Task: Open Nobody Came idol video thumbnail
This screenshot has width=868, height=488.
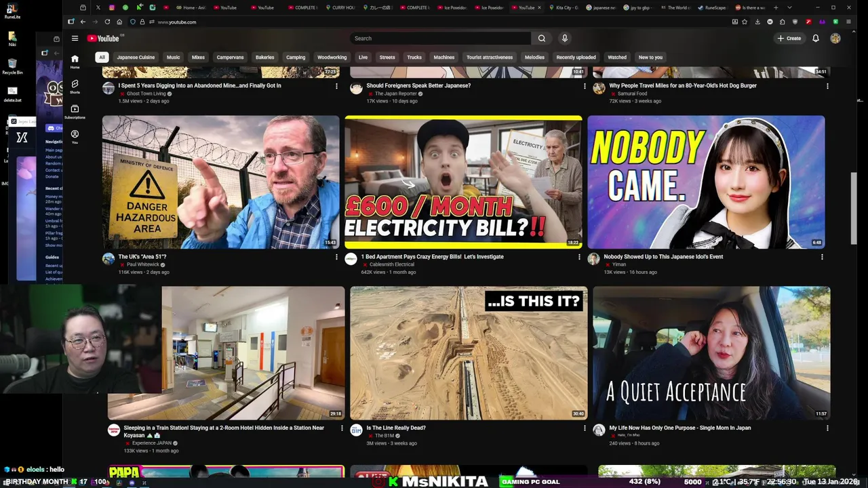Action: click(x=706, y=182)
